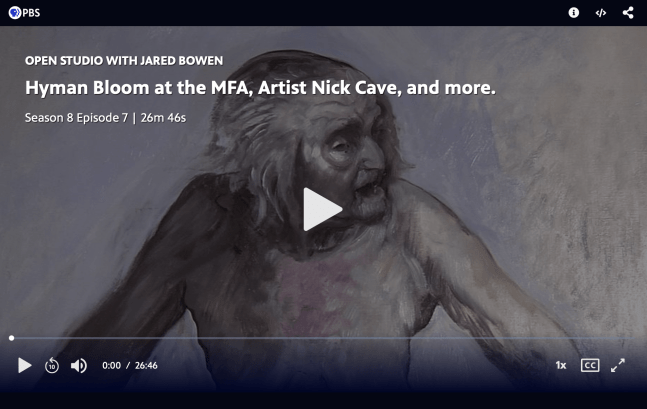This screenshot has height=409, width=647.
Task: Click the PBS logo
Action: point(24,13)
